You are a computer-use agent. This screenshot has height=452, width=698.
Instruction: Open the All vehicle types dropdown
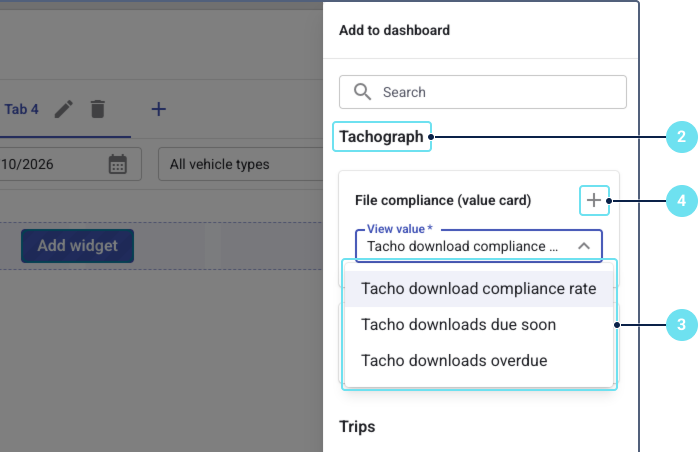pos(240,164)
